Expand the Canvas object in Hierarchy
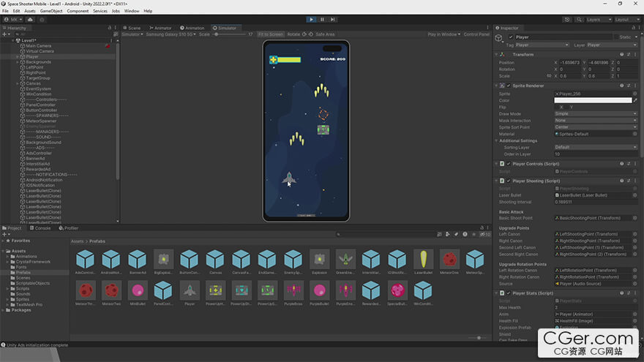Viewport: 644px width, 362px height. (x=18, y=83)
